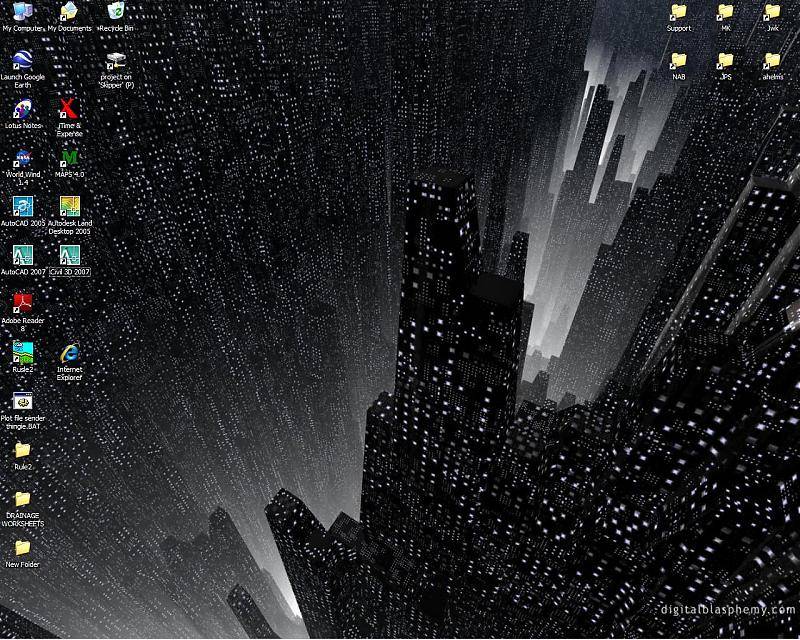
Task: Select the AutoCAD 2005 shortcut icon
Action: [x=22, y=207]
